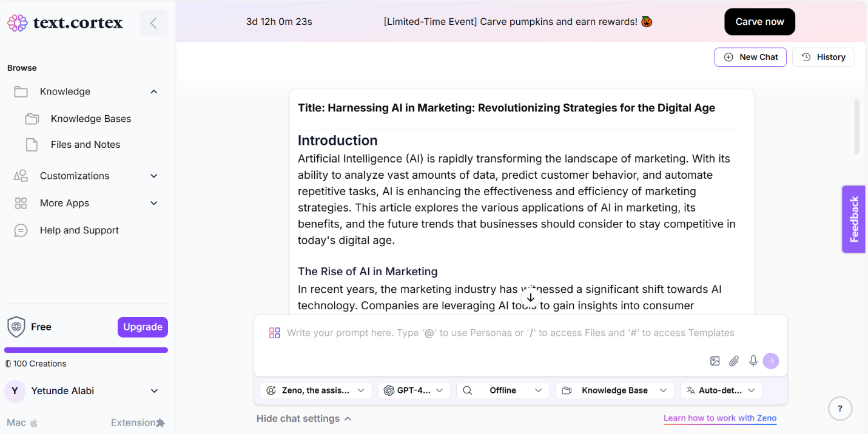Click the article title Harnessing AI in Marketing

[x=506, y=108]
